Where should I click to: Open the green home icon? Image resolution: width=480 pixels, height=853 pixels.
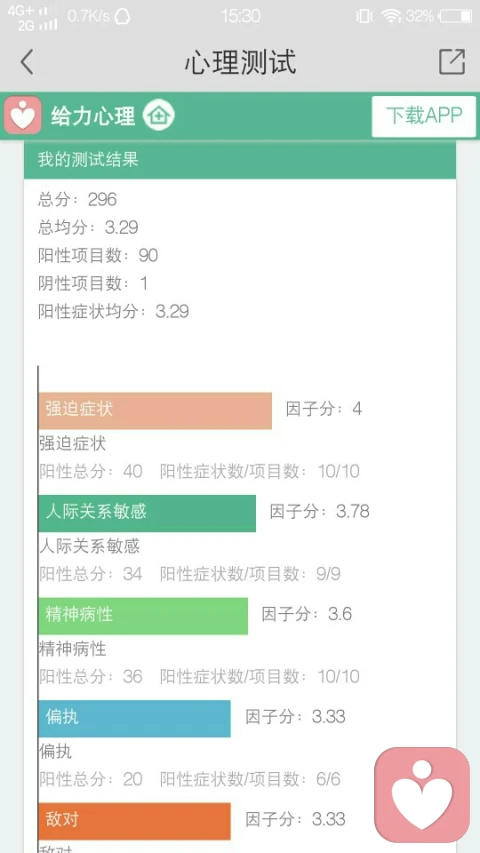click(158, 116)
